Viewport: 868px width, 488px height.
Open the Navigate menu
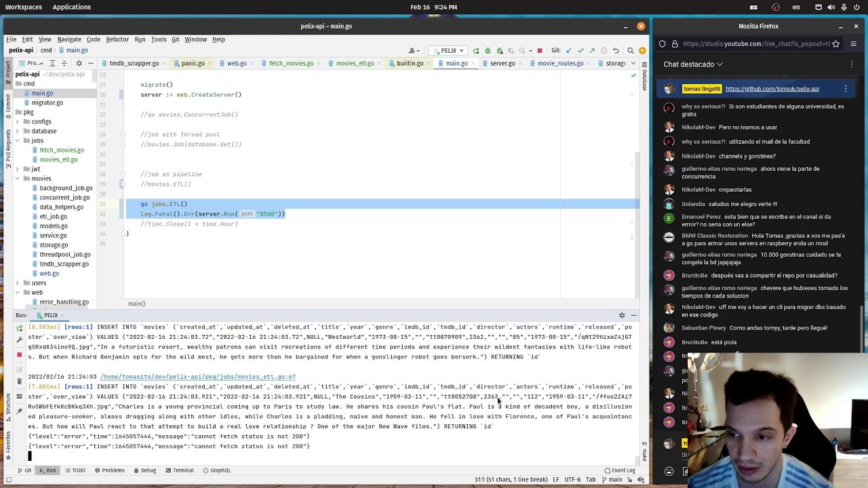(x=69, y=39)
